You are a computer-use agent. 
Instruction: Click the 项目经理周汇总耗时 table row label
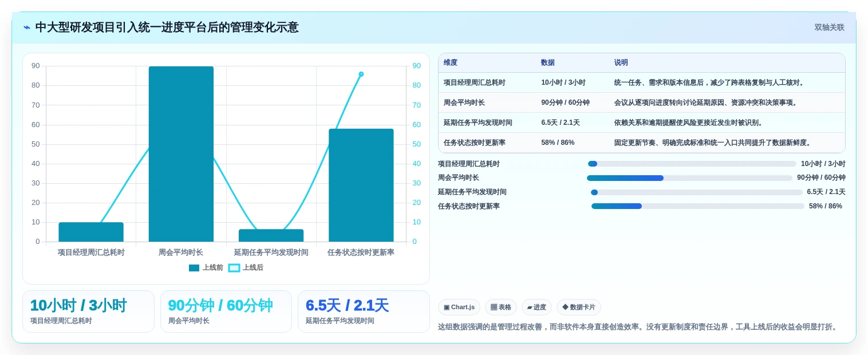[475, 82]
